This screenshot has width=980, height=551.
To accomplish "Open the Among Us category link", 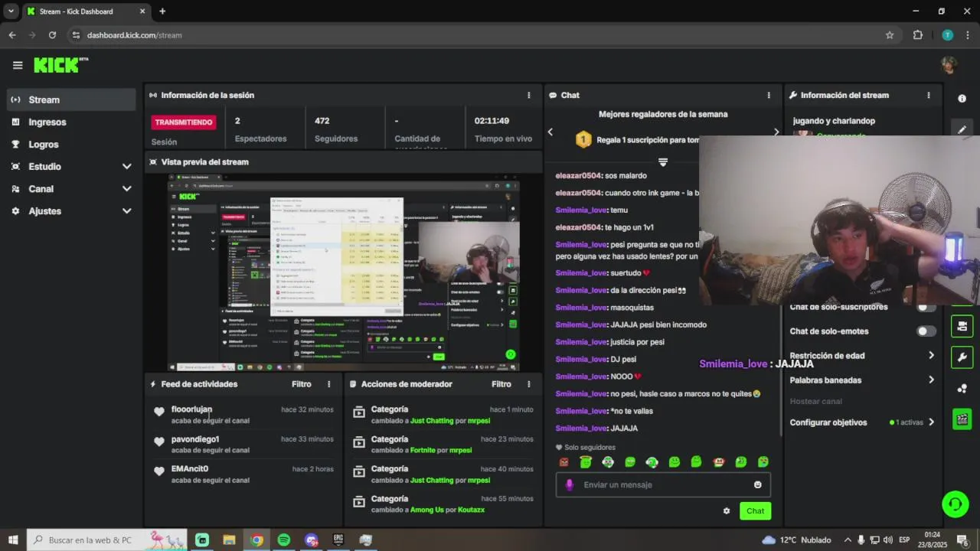I will [427, 510].
